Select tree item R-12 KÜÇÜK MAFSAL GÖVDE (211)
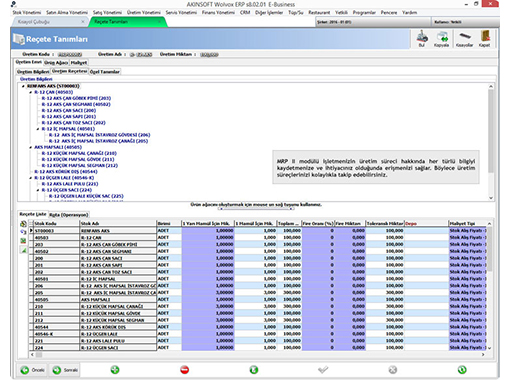The width and height of the screenshot is (510, 380). pos(78,160)
